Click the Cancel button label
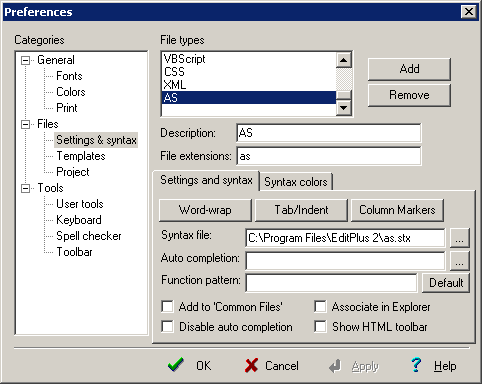The height and width of the screenshot is (384, 482). coord(282,366)
